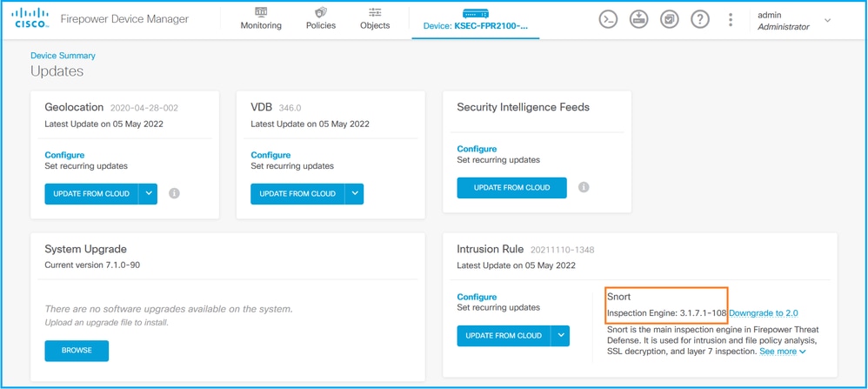868x389 pixels.
Task: Click the Firepower Device Manager title
Action: coord(124,19)
